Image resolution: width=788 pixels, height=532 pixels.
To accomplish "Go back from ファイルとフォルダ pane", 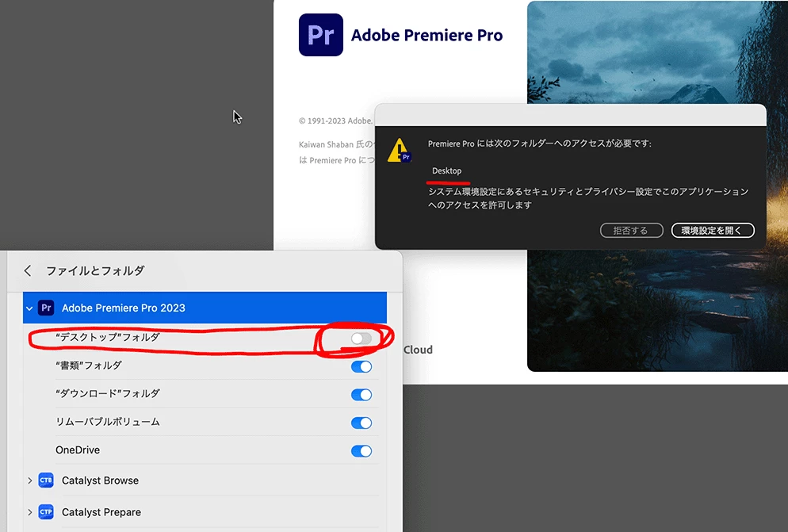I will [x=28, y=270].
